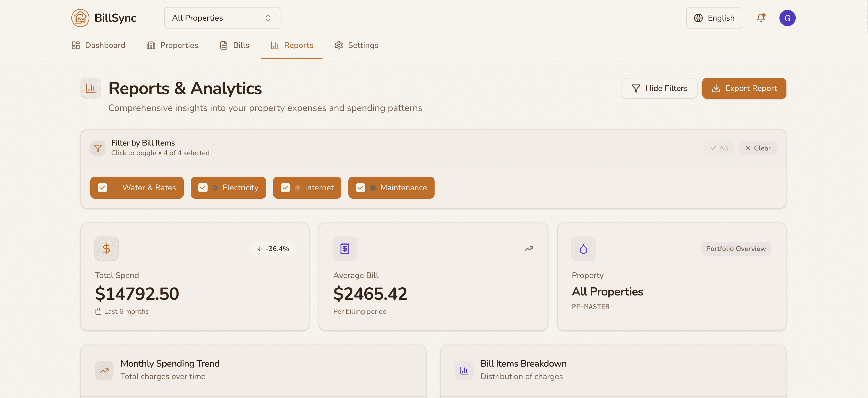Click the bar chart icon beside Bill Items Breakdown
The height and width of the screenshot is (398, 868).
(x=464, y=370)
